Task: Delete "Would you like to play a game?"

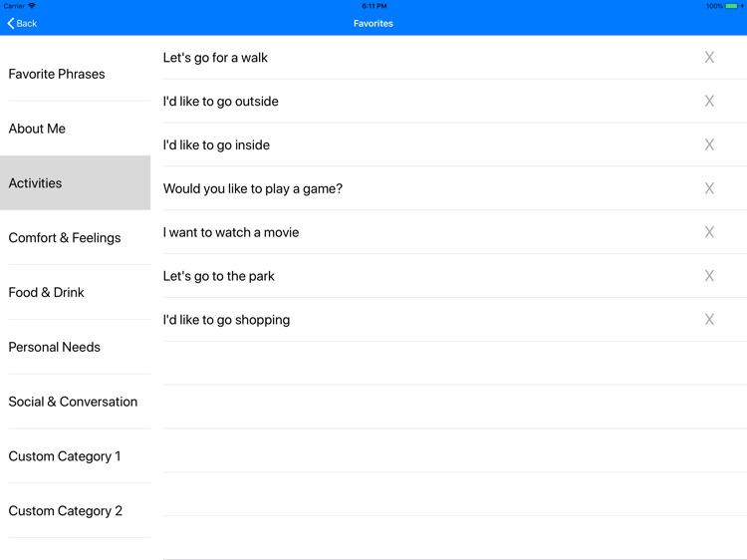Action: pyautogui.click(x=709, y=188)
